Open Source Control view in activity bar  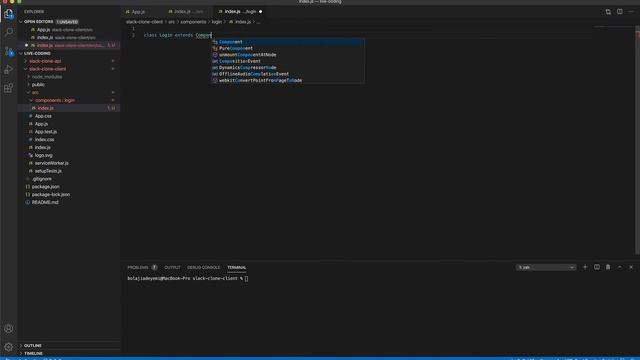coord(9,51)
